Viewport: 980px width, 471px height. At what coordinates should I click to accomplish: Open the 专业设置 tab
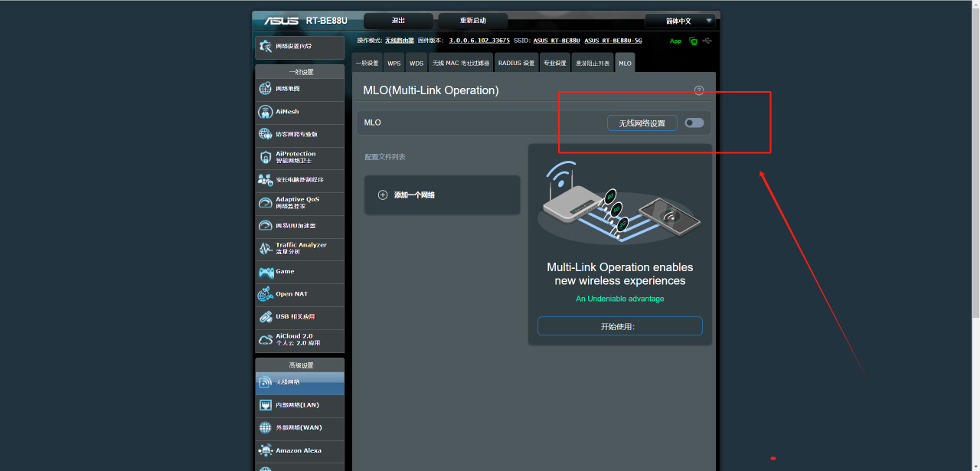555,63
